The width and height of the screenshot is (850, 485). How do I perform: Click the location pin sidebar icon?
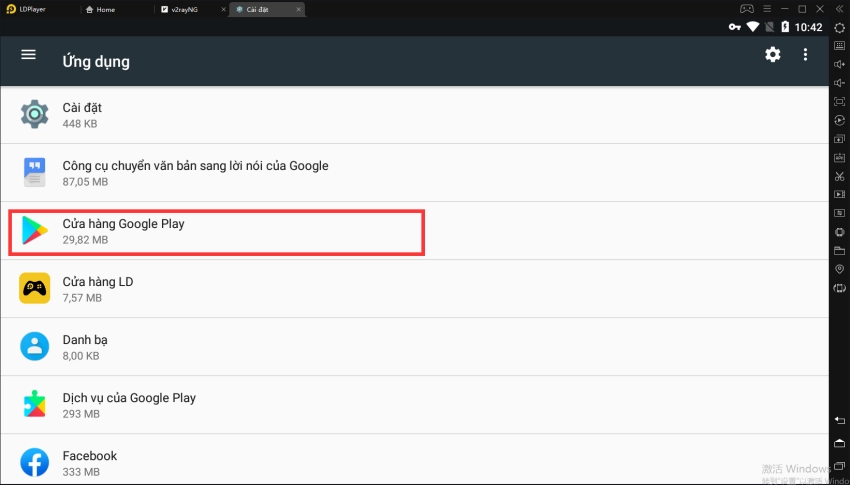click(x=839, y=270)
